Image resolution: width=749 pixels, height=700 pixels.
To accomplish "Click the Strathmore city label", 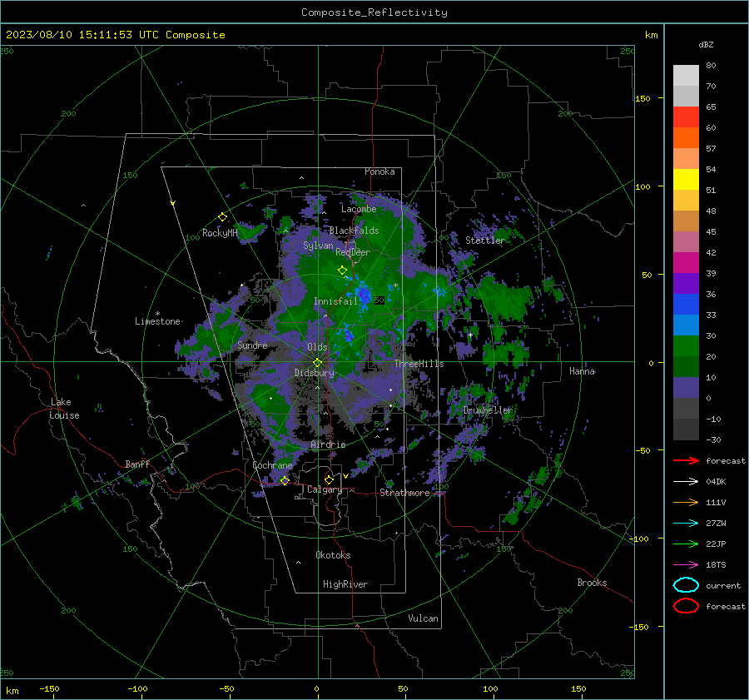I will pyautogui.click(x=404, y=493).
